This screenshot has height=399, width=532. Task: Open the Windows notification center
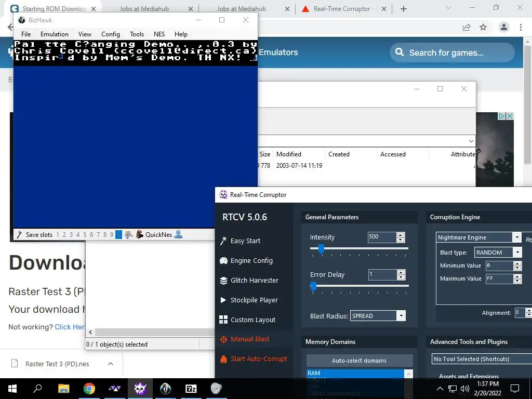[x=515, y=389]
